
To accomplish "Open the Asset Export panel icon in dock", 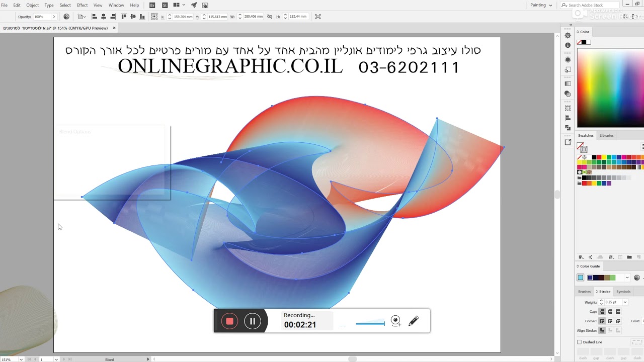I will tap(568, 142).
